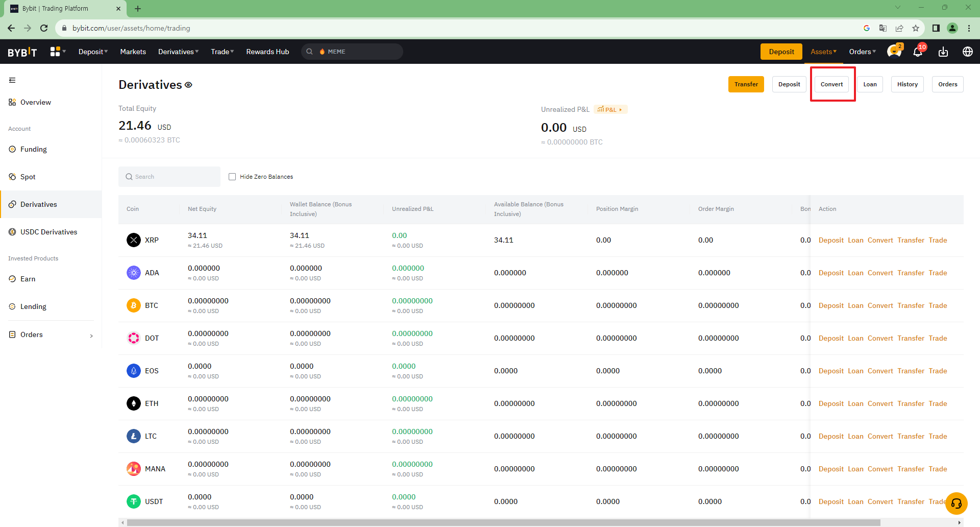Go to Markets in the top menu
Image resolution: width=980 pixels, height=527 pixels.
133,52
